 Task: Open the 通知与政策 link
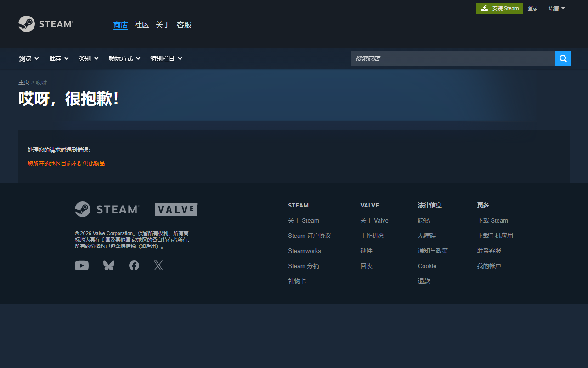pos(433,251)
